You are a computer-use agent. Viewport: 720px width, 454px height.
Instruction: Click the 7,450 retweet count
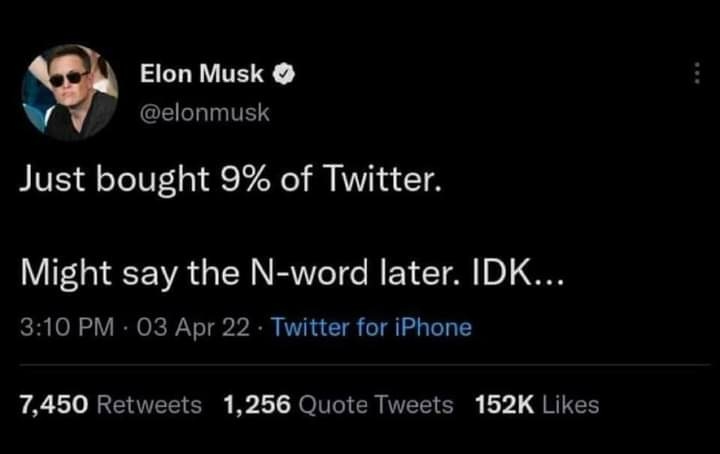point(55,404)
